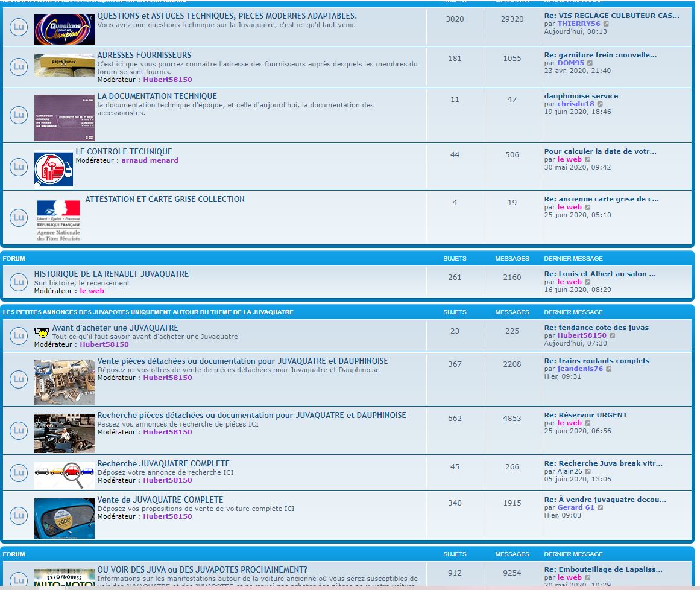Open La Documentation Technique forum
Image resolution: width=700 pixels, height=590 pixels.
pos(157,97)
